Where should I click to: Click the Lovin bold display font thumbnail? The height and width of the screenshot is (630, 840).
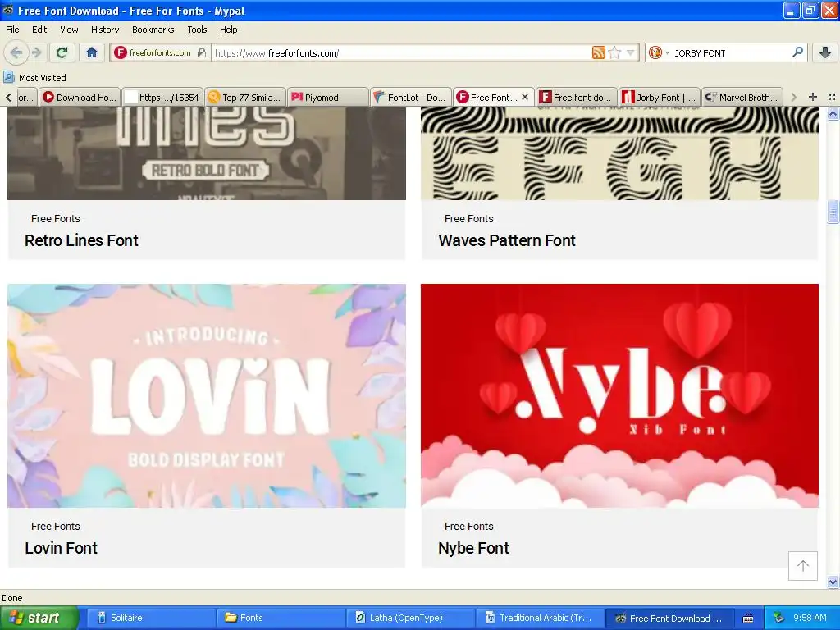click(x=207, y=396)
